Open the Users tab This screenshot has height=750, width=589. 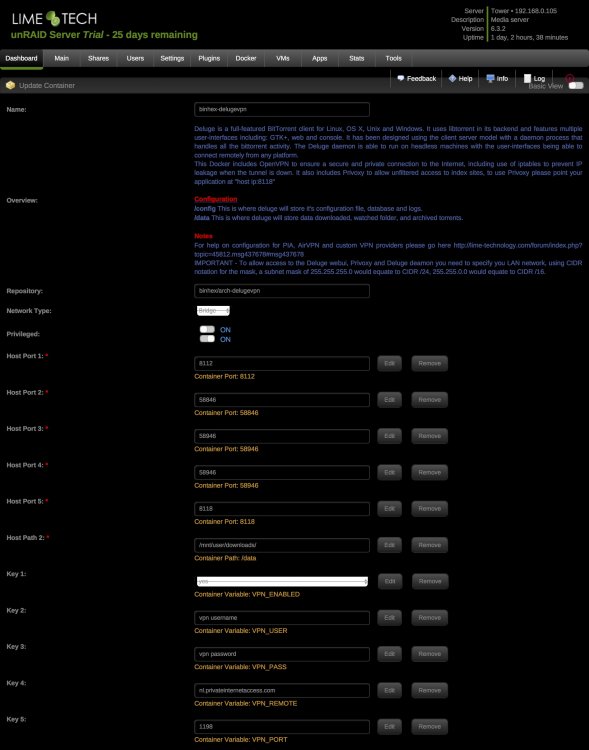click(135, 58)
